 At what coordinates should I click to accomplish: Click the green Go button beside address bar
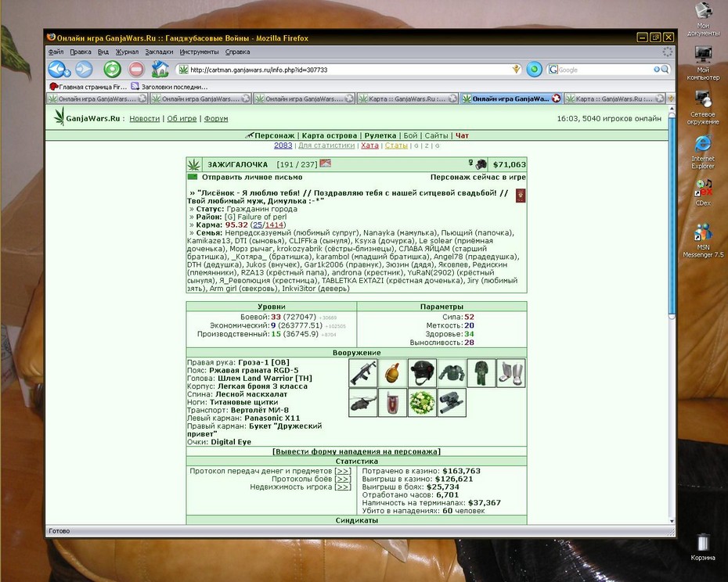534,70
